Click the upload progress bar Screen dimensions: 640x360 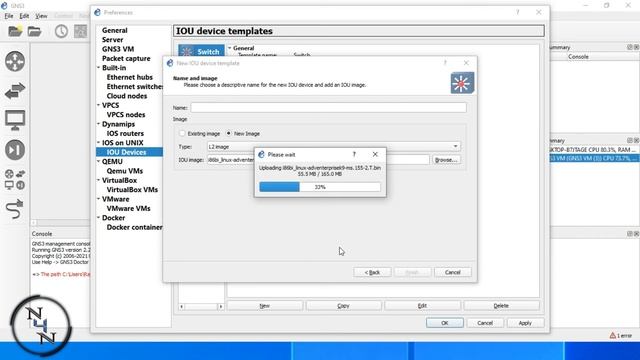[x=320, y=187]
